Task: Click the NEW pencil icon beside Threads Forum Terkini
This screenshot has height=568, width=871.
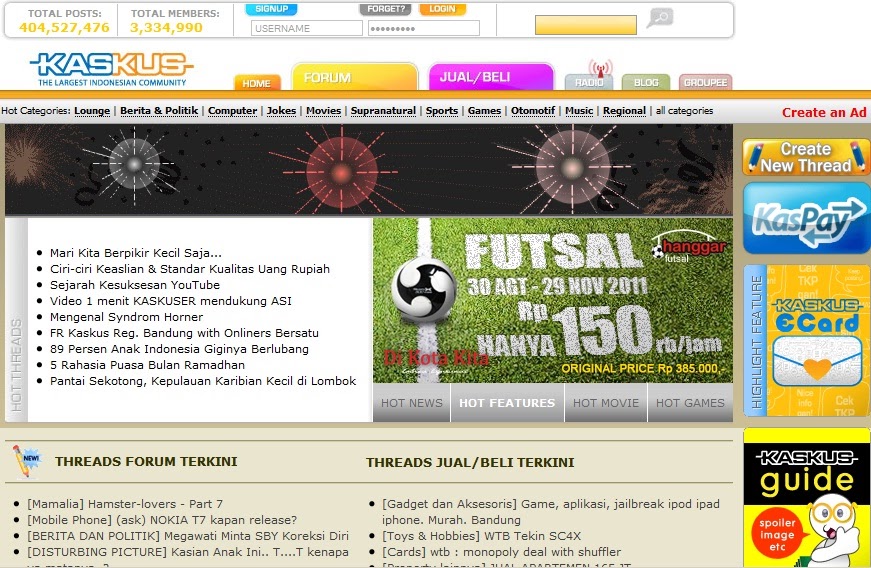Action: tap(26, 461)
